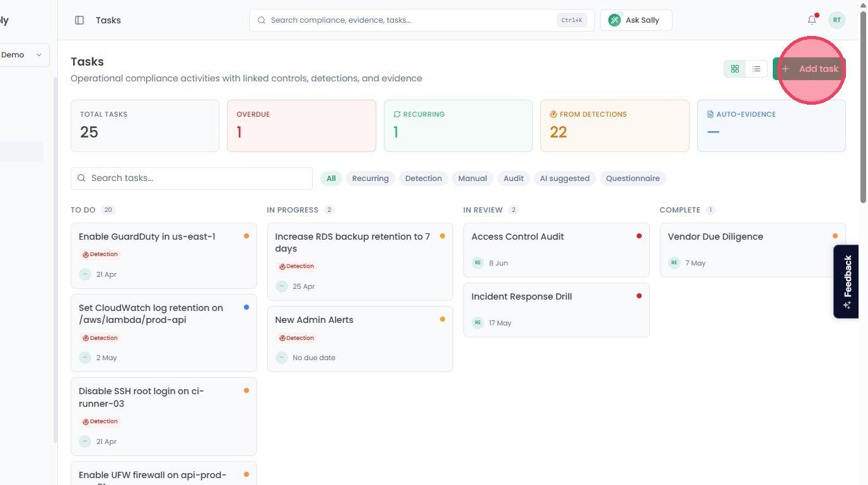Filter tasks by Audit
This screenshot has height=485, width=868.
(514, 178)
